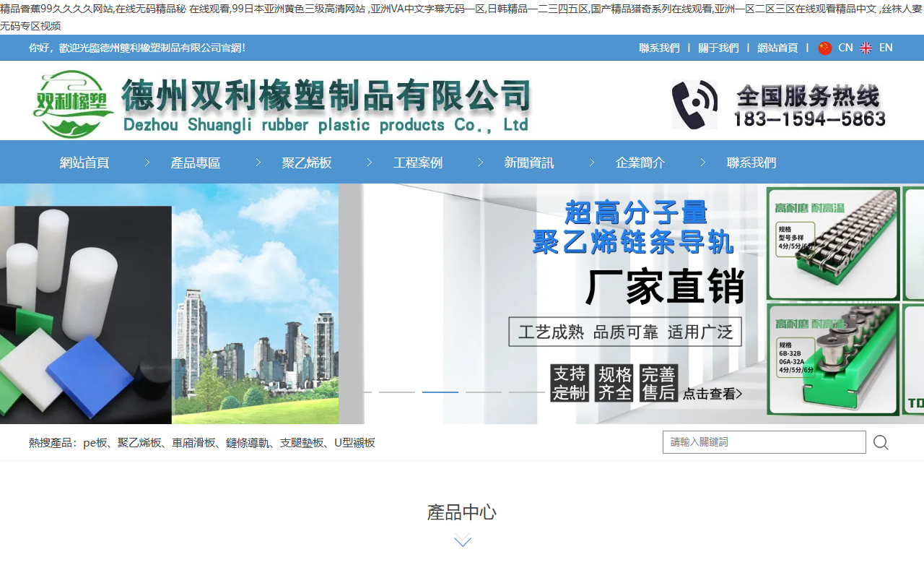Click top bar 關于我們 link

718,48
